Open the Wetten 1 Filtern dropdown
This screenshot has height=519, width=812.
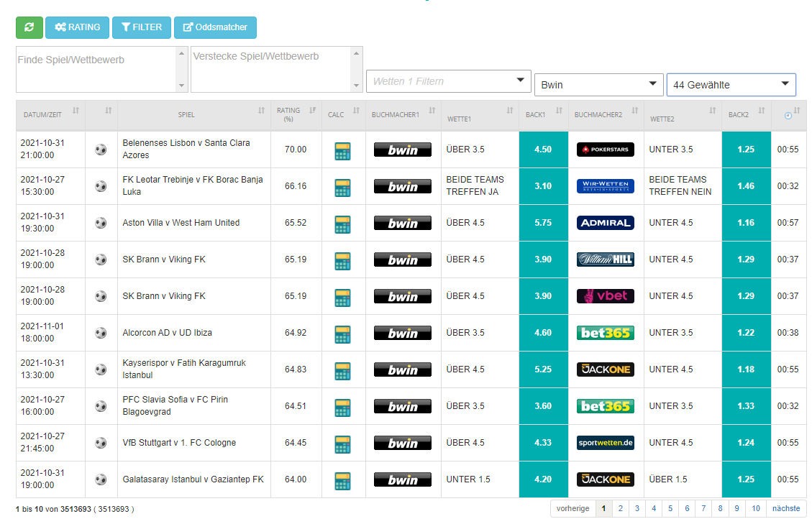(449, 81)
